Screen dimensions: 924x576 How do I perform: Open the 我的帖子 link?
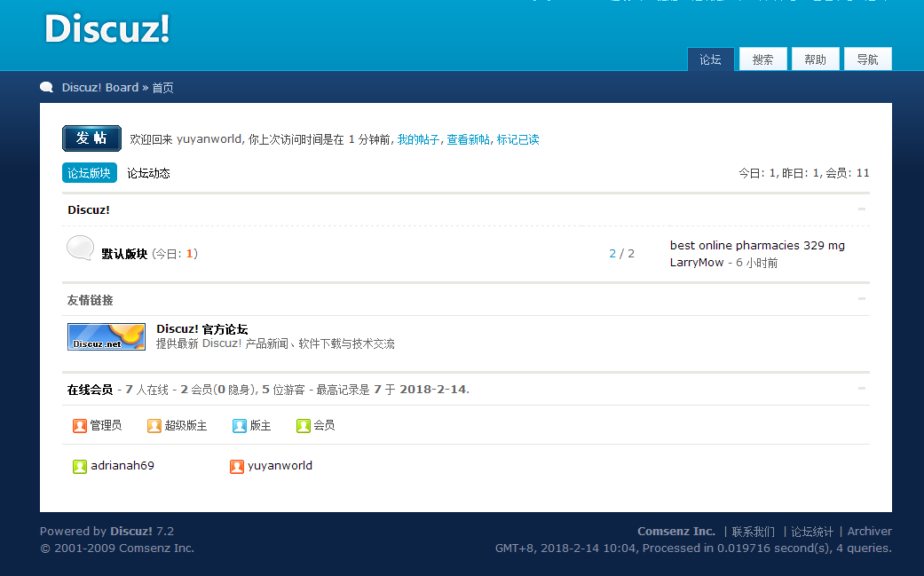418,139
